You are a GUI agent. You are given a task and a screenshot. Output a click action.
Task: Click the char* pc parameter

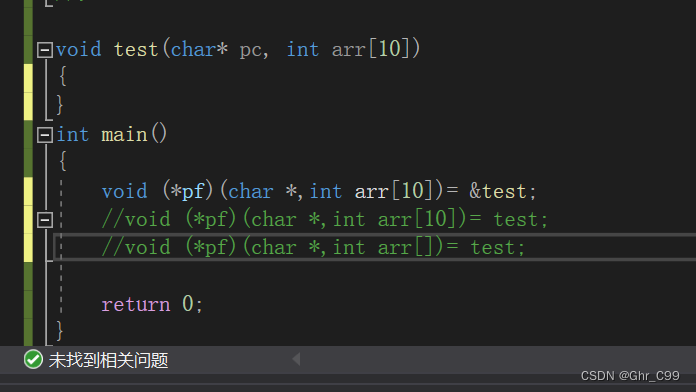click(x=220, y=49)
